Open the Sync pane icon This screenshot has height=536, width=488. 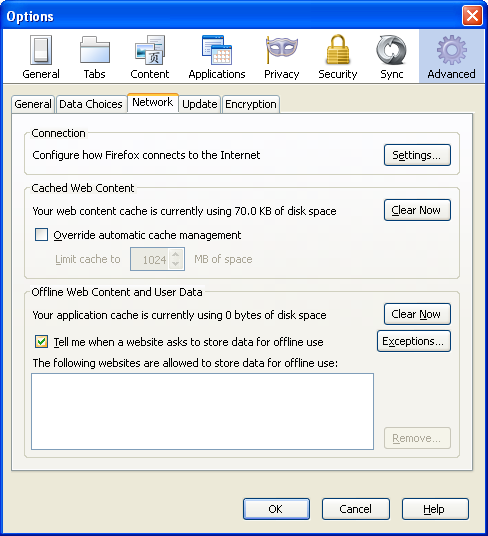(x=392, y=50)
